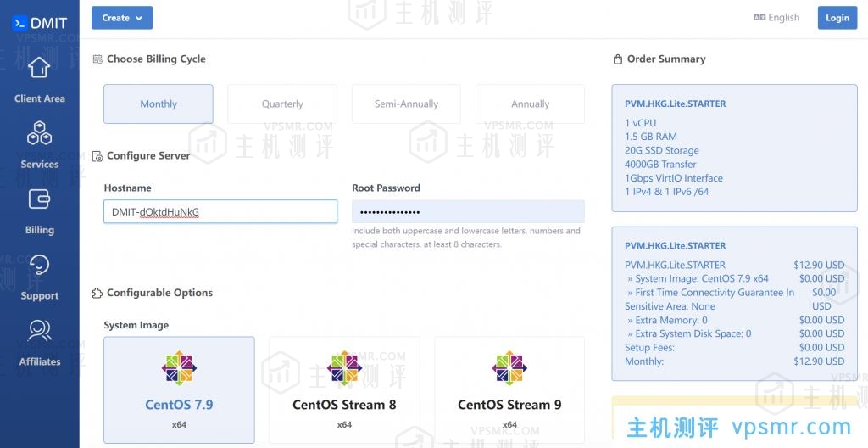Click the Order Summary bag icon
Viewport: 868px width, 448px height.
point(618,59)
